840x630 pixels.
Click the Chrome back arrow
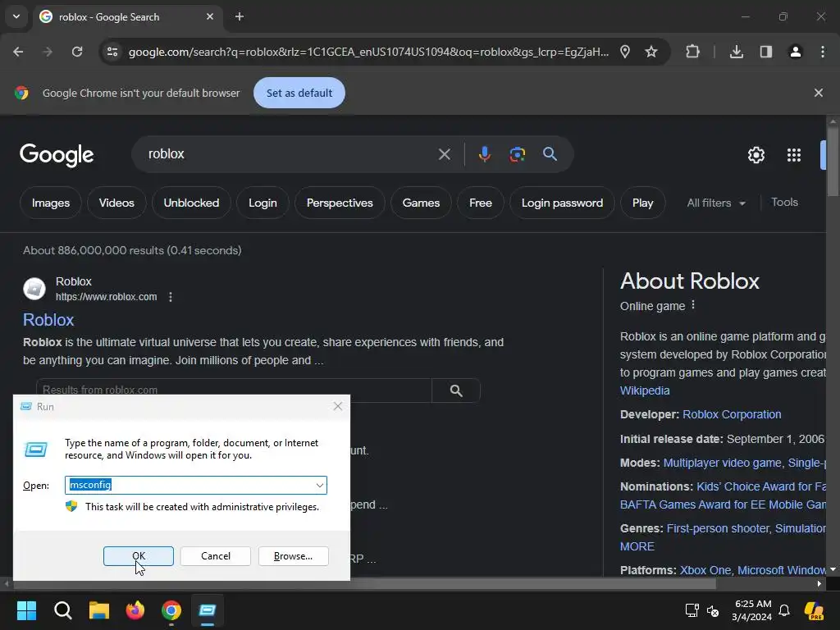(18, 52)
